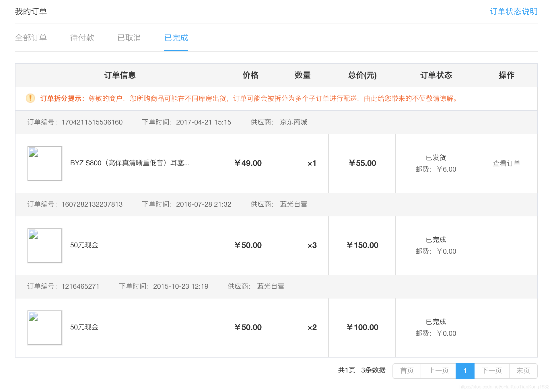The image size is (552, 392).
Task: Click the 数量 column header
Action: point(303,75)
